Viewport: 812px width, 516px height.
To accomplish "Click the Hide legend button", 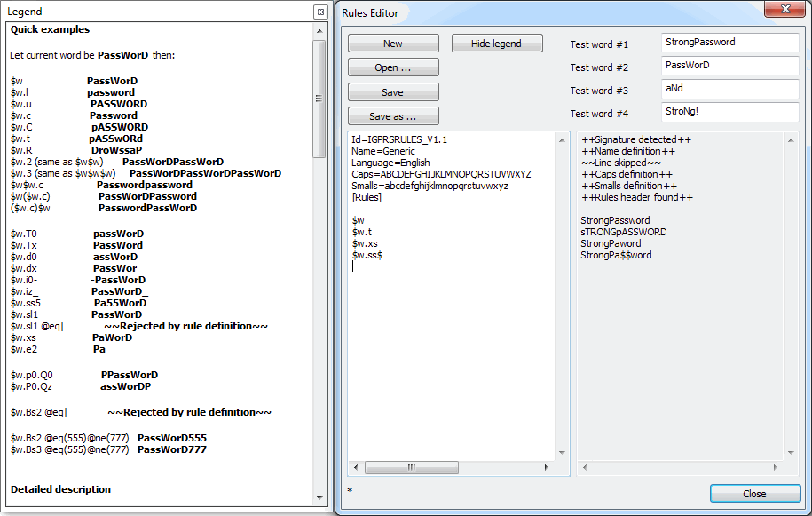I will coord(497,44).
